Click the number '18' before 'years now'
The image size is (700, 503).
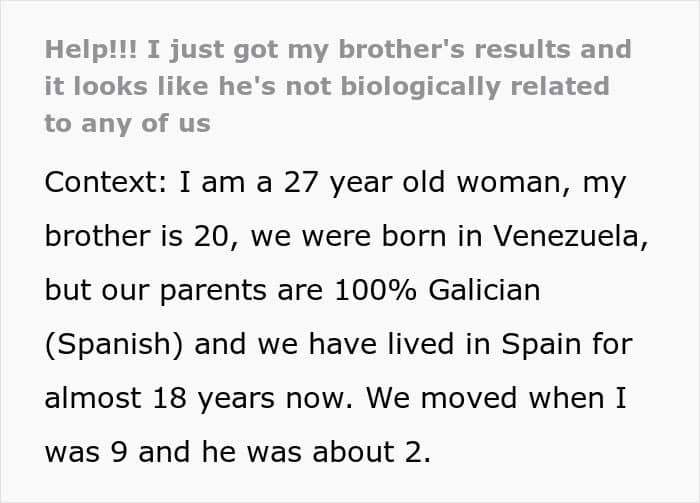pos(169,398)
